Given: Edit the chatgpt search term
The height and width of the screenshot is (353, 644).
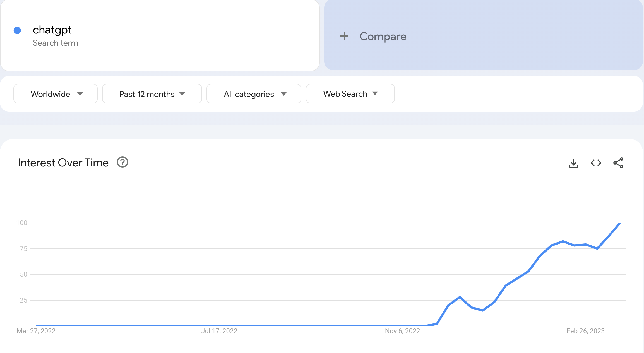Looking at the screenshot, I should [52, 30].
